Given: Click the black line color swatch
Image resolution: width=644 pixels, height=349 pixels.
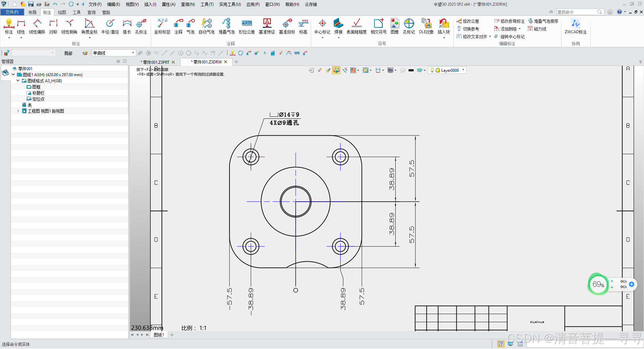Looking at the screenshot, I should click(411, 70).
